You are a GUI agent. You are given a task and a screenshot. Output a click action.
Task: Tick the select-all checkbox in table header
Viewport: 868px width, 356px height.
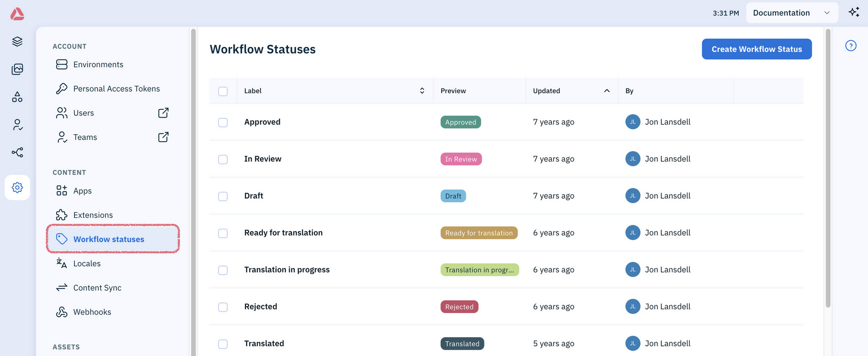pyautogui.click(x=223, y=91)
